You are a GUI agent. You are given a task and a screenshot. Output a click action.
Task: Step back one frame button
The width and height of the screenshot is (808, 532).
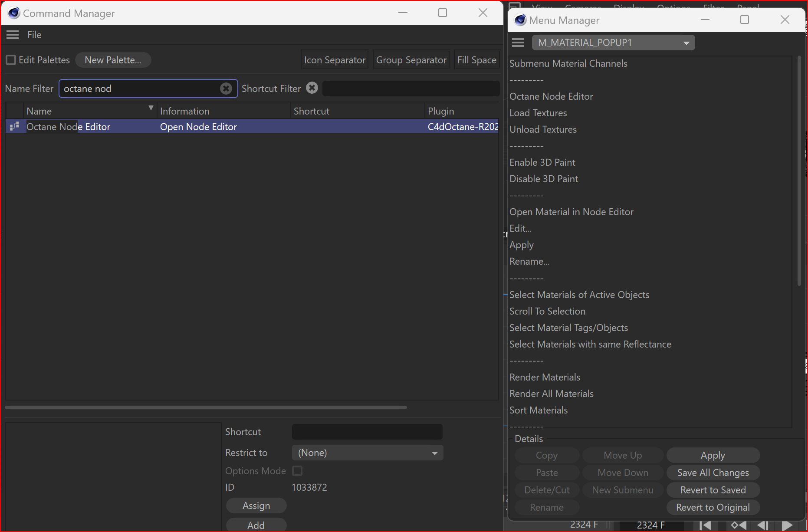[762, 525]
